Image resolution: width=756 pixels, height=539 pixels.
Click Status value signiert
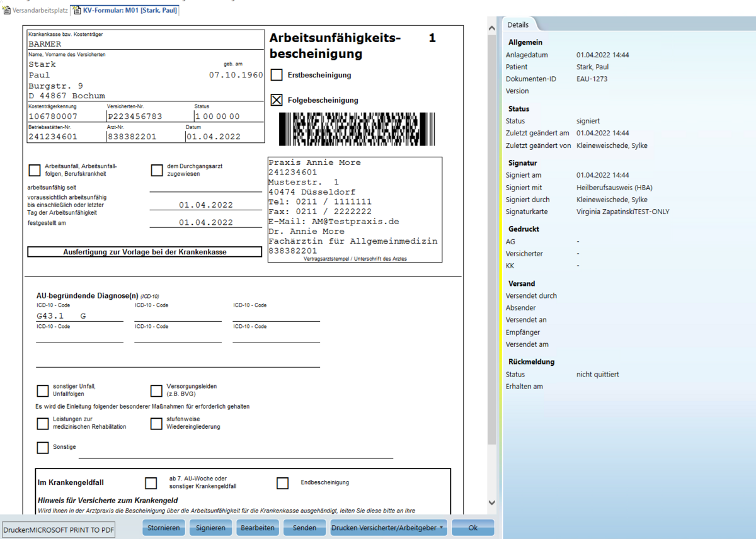point(588,121)
